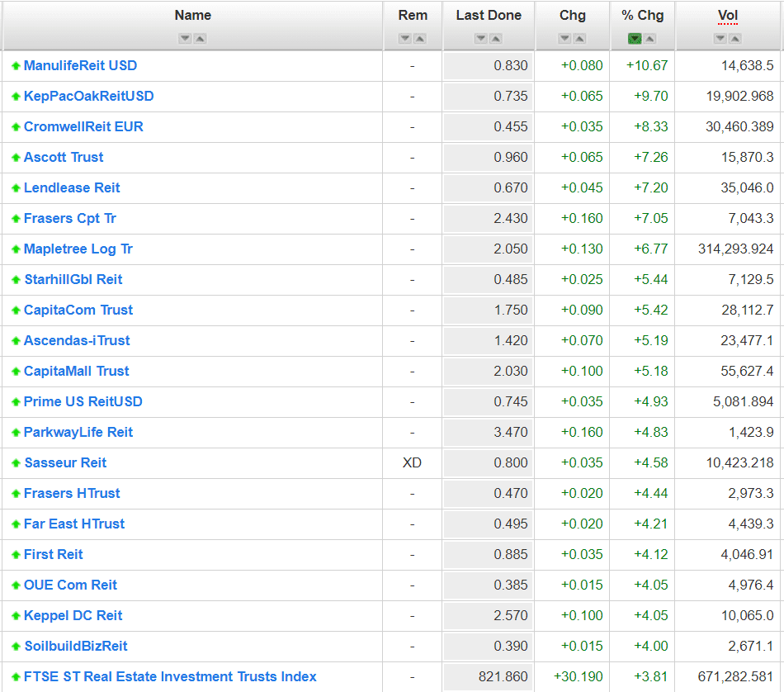Click up-arrow icon beside CapitaMall Trust

pyautogui.click(x=16, y=372)
